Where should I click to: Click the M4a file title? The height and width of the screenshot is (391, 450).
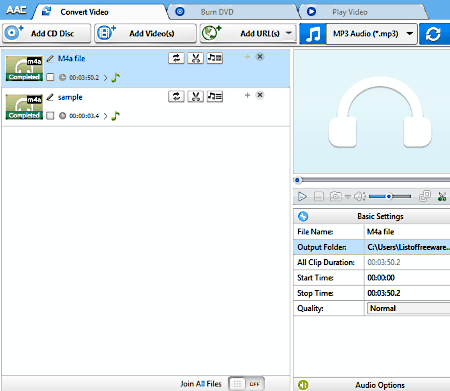click(71, 59)
